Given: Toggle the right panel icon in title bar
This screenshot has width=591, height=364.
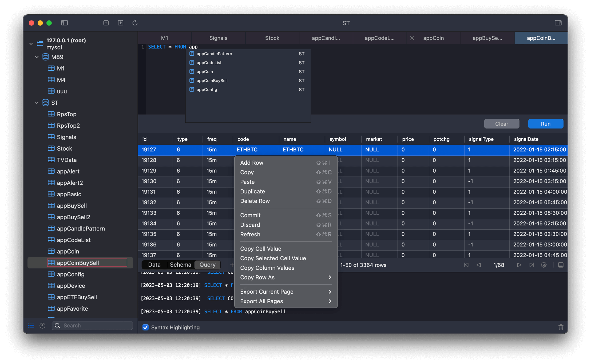Looking at the screenshot, I should [558, 23].
